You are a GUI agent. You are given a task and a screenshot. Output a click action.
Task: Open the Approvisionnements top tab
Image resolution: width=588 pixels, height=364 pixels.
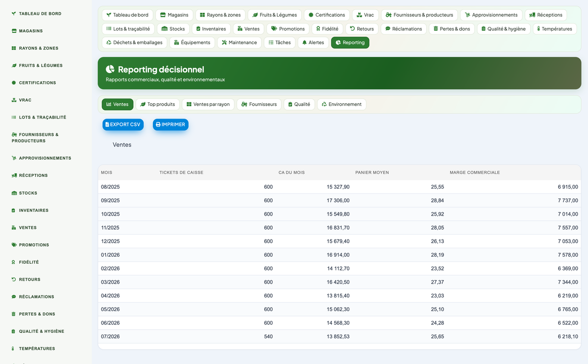pos(491,15)
